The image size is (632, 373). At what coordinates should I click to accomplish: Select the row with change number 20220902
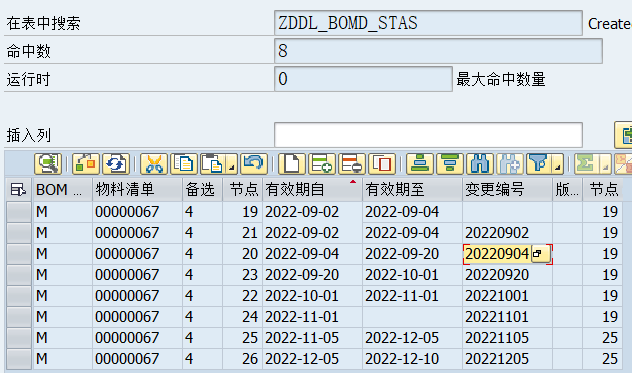[19, 233]
